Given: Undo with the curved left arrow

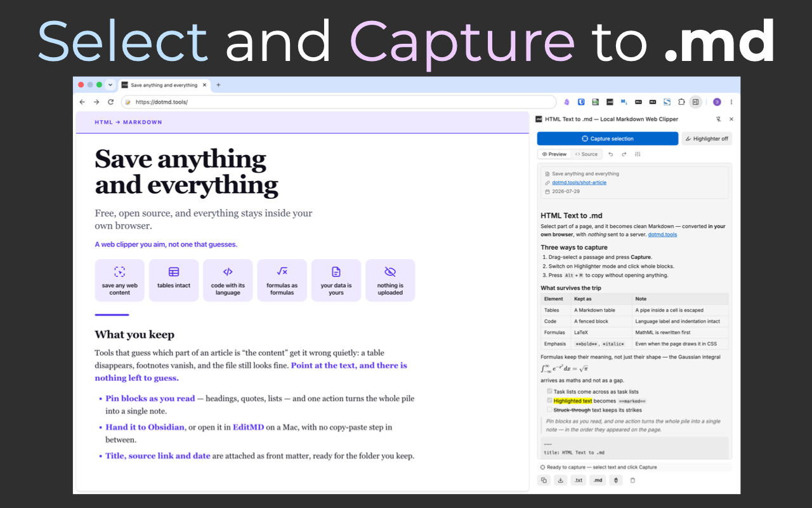Looking at the screenshot, I should click(x=611, y=154).
